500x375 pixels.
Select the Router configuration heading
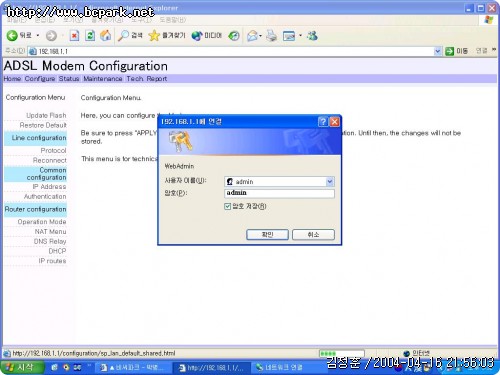point(35,209)
